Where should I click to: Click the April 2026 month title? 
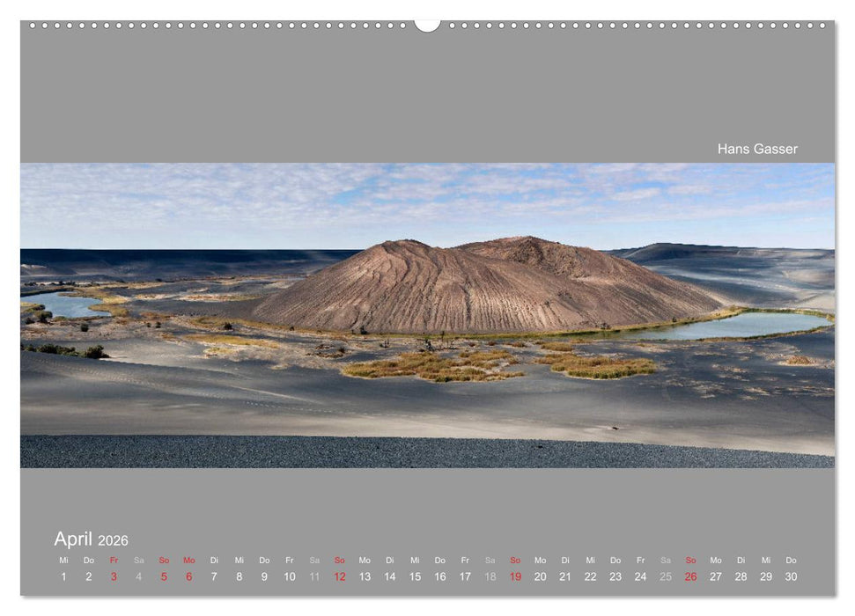[92, 538]
